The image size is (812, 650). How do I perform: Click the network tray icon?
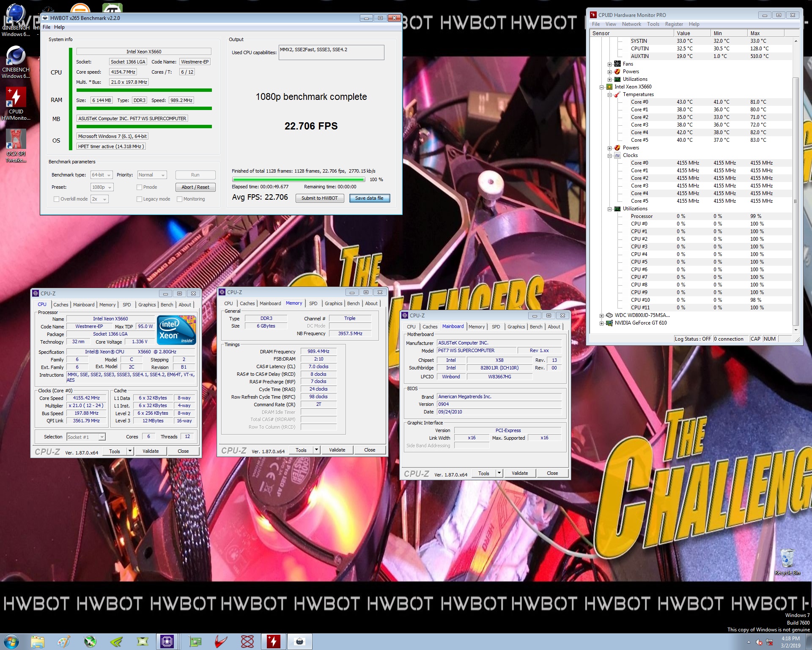pos(769,642)
